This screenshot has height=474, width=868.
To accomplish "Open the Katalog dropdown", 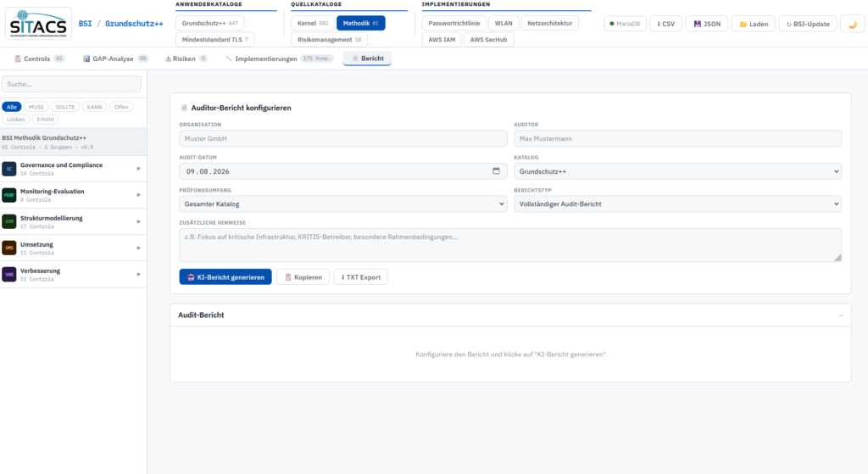I will [x=677, y=171].
